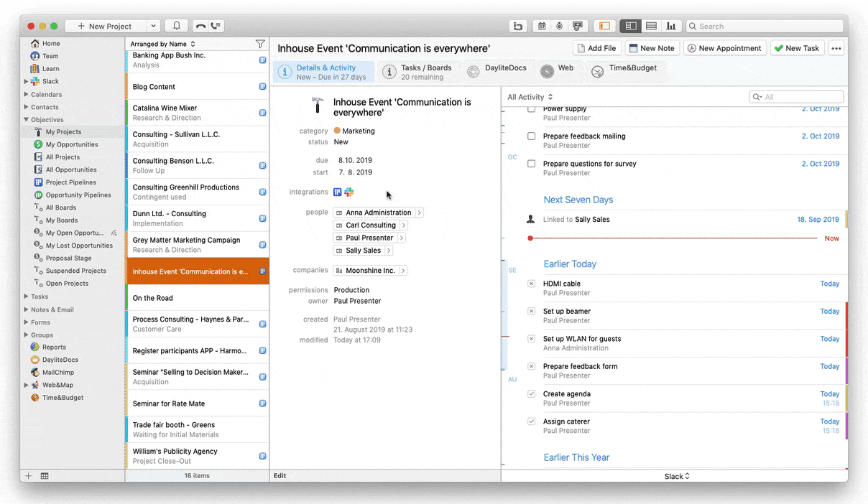Open the call log phone icon

[x=216, y=26]
